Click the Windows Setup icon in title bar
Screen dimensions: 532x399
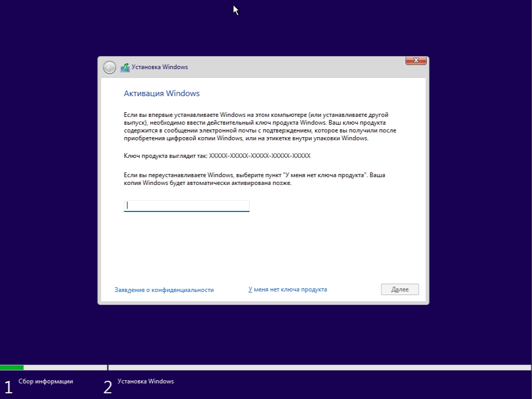[x=125, y=67]
